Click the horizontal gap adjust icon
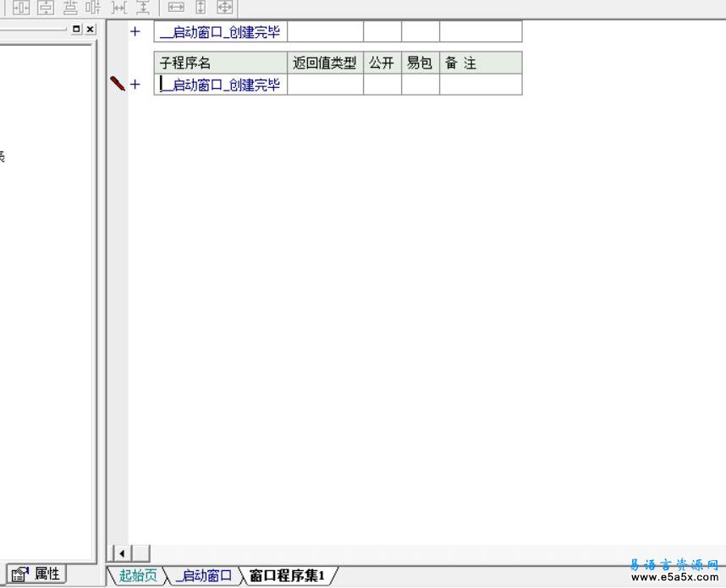 (x=119, y=7)
